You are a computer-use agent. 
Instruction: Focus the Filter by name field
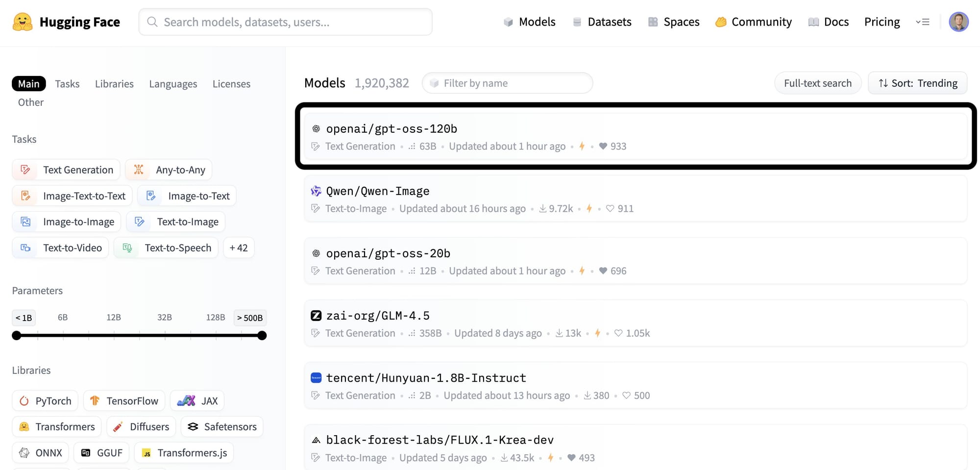coord(507,83)
